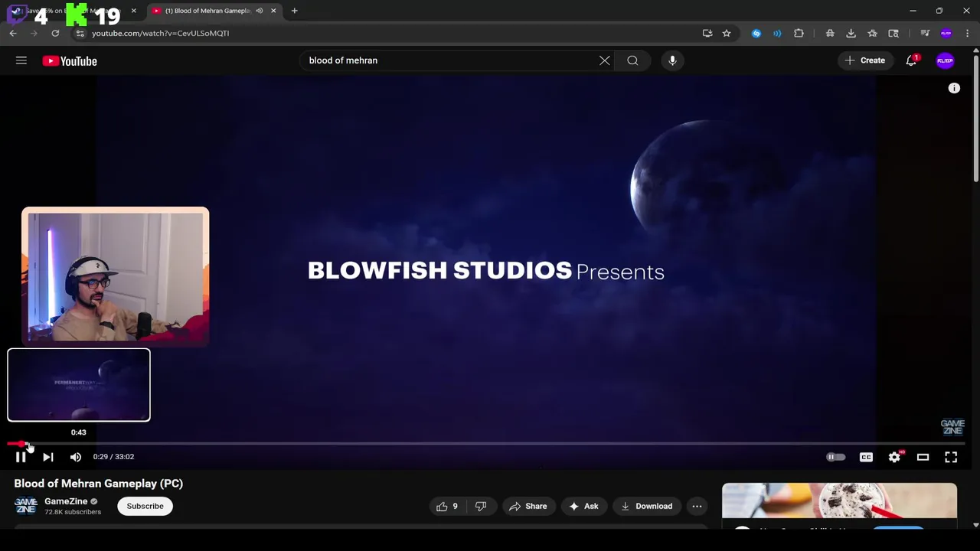Clear the search box with X icon
The height and width of the screenshot is (551, 980).
(x=605, y=60)
